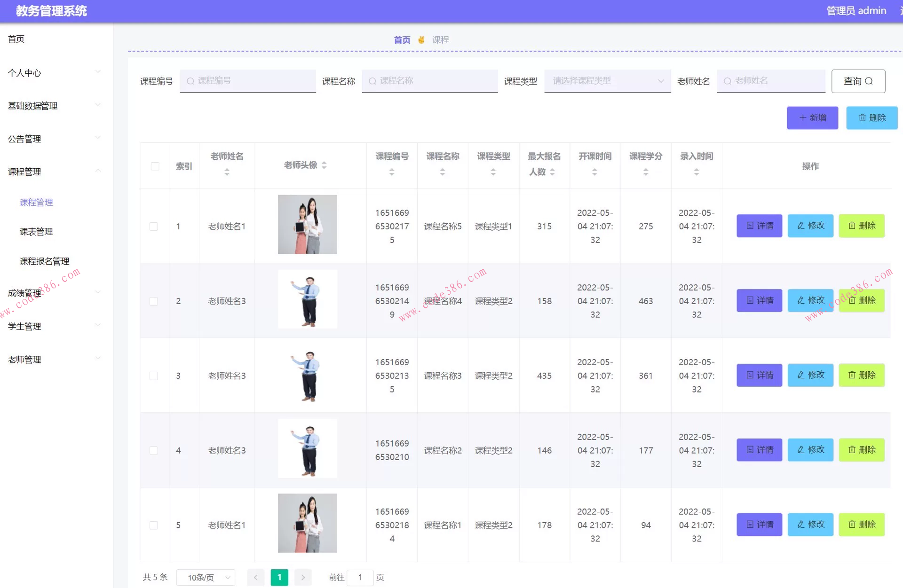Image resolution: width=903 pixels, height=588 pixels.
Task: Click sort arrows on 课程编号 column header
Action: (391, 172)
